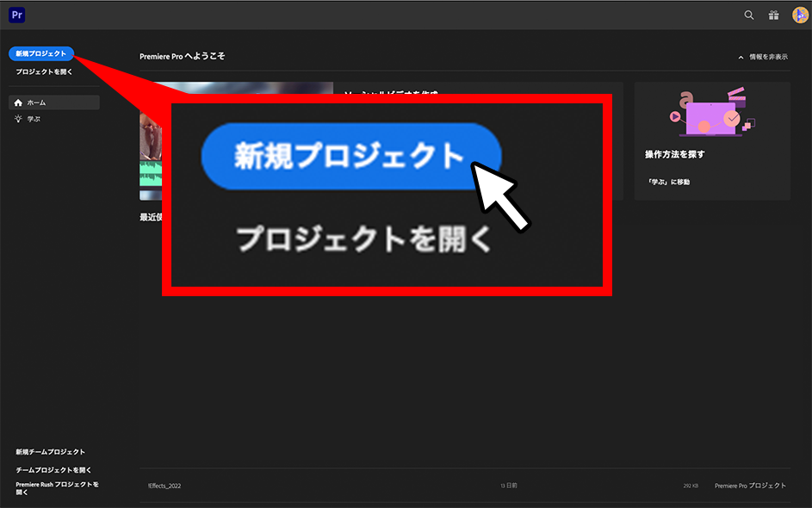Screen dimensions: 812x508
Task: Collapse the welcome section via 情報を非表示
Action: tap(763, 57)
